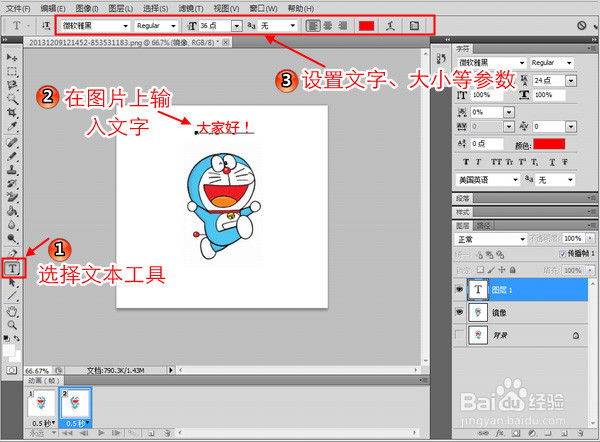
Task: Select the Horizontal Type tool in toolbox
Action: [13, 268]
